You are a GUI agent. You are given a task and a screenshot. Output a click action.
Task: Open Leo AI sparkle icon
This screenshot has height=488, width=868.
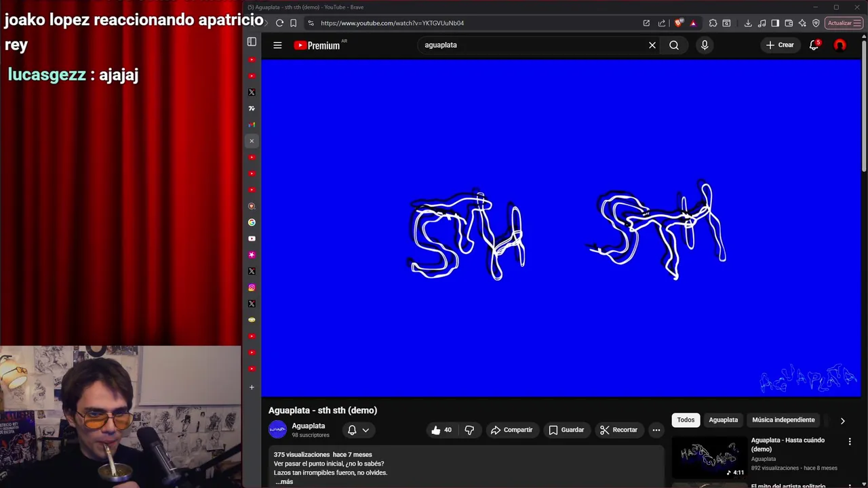802,23
